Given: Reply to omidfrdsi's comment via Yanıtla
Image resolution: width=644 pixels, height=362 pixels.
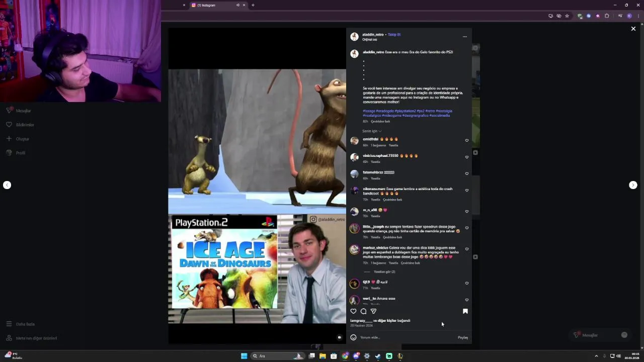Looking at the screenshot, I should point(393,145).
